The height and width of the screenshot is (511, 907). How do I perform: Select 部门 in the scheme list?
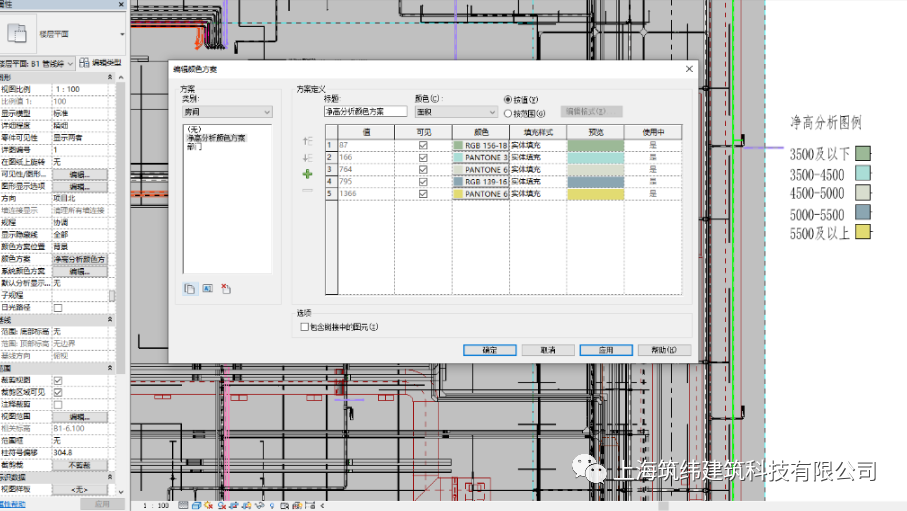point(194,147)
